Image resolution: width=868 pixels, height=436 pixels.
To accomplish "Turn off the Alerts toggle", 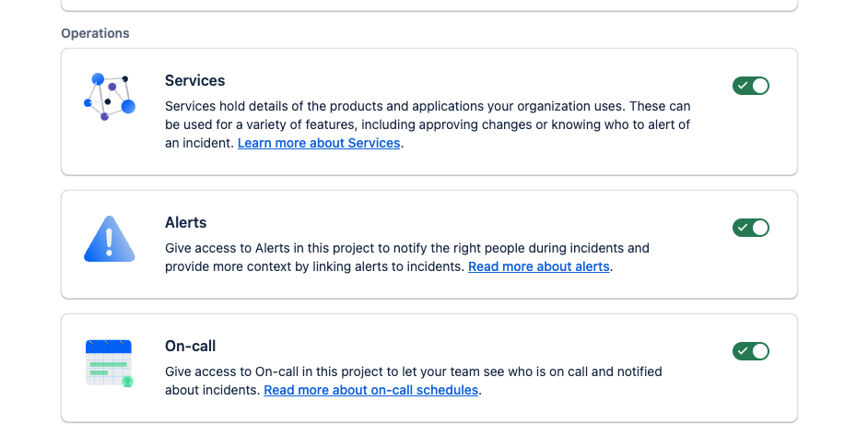I will click(751, 228).
